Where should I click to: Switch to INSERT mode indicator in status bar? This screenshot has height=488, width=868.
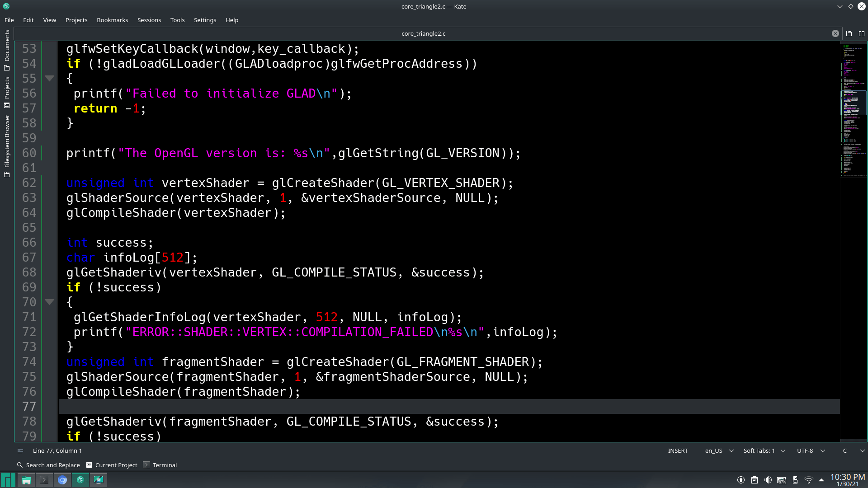678,450
